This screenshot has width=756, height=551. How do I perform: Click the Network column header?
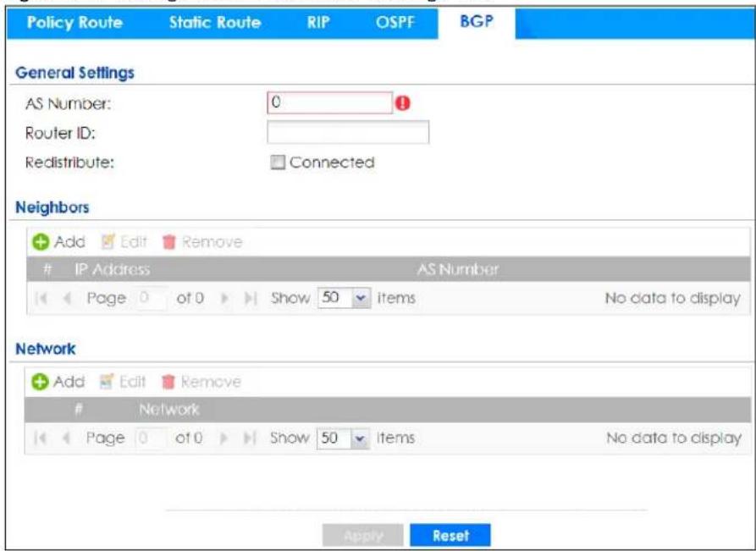tap(168, 410)
